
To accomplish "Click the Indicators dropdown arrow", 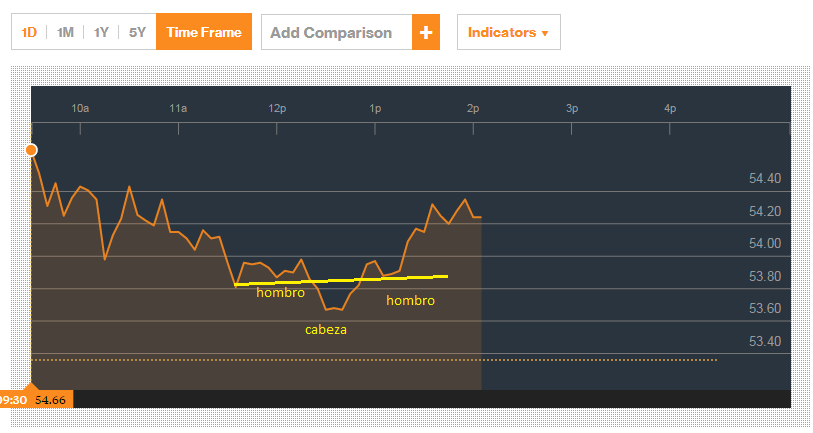I will (x=545, y=33).
